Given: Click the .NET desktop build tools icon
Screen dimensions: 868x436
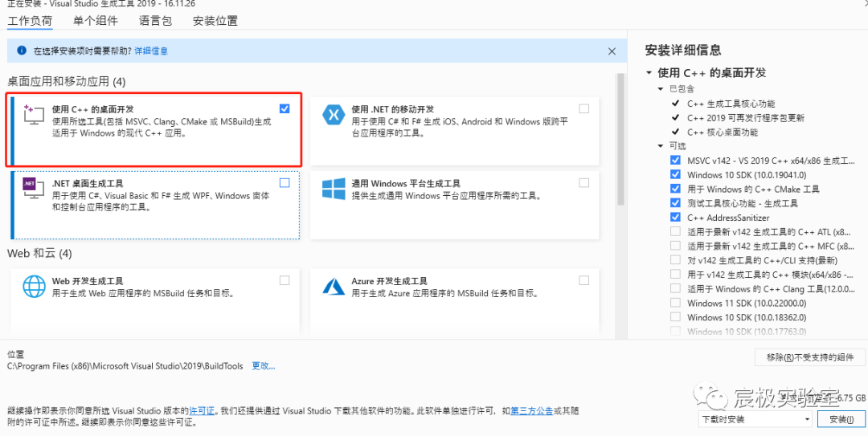Looking at the screenshot, I should point(33,189).
